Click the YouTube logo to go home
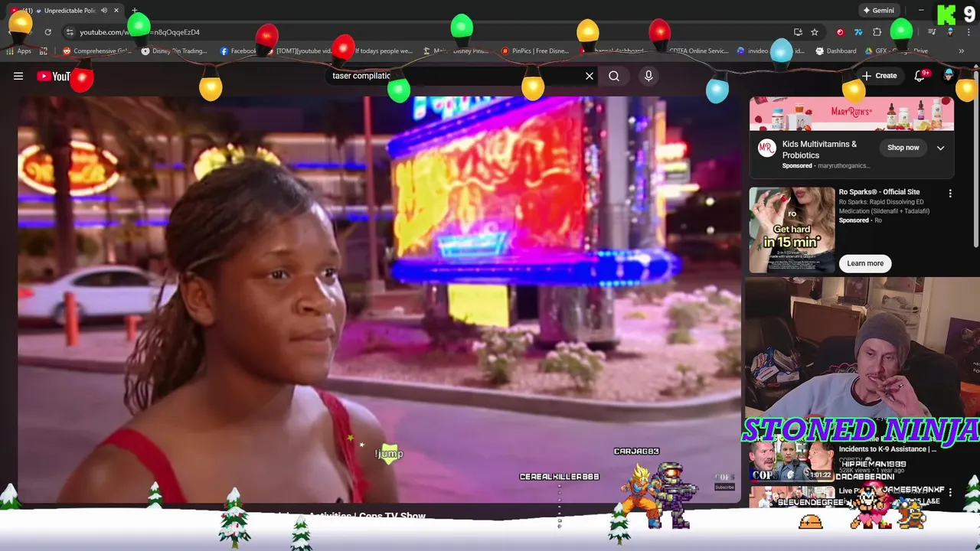980x551 pixels. coord(54,76)
